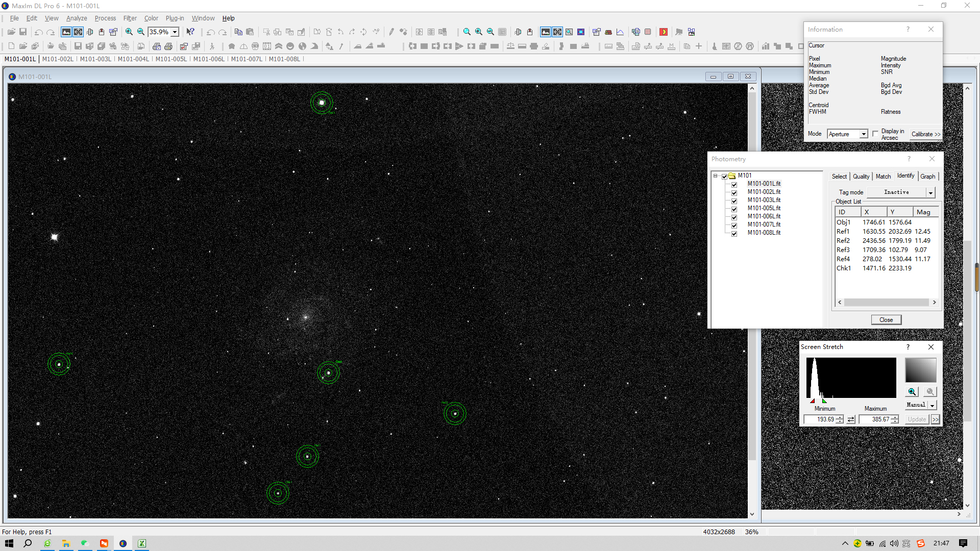Click the play triangle icon in second toolbar
Viewport: 980px width, 551px height.
(459, 46)
